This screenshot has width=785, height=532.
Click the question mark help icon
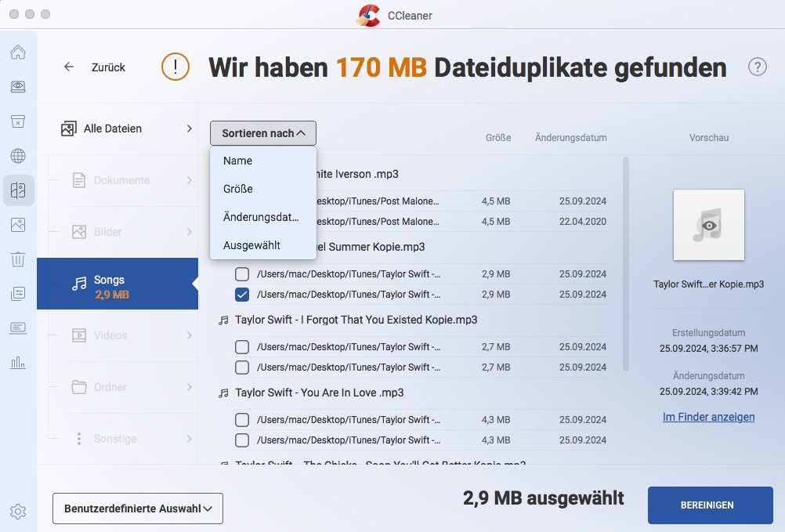tap(758, 67)
